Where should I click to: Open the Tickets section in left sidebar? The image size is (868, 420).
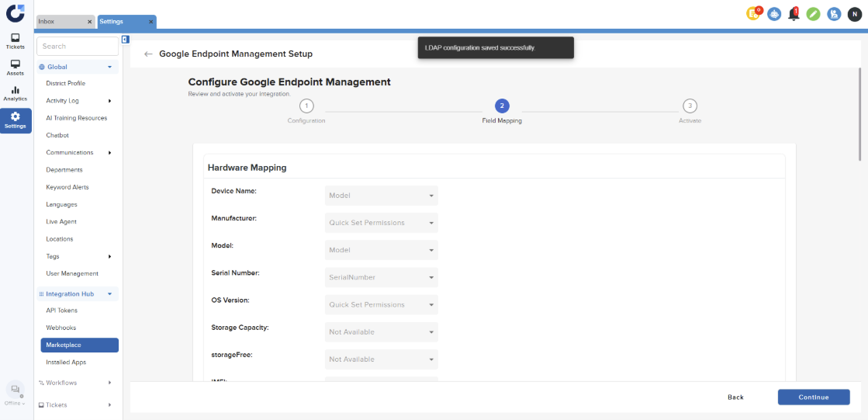pyautogui.click(x=16, y=41)
